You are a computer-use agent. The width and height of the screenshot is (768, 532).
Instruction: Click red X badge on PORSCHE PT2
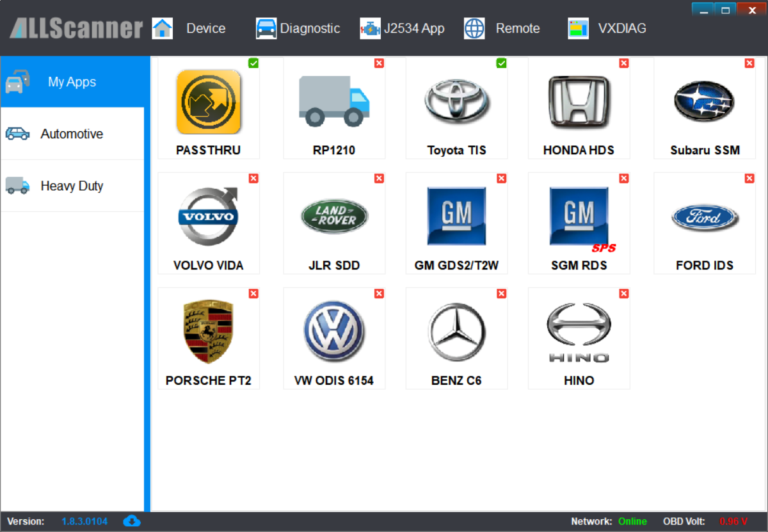click(253, 293)
